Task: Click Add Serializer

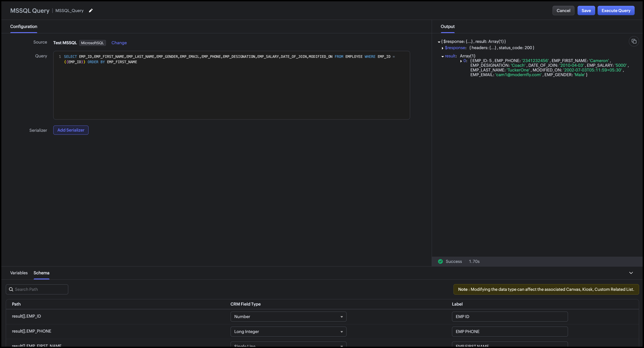Action: coord(71,130)
